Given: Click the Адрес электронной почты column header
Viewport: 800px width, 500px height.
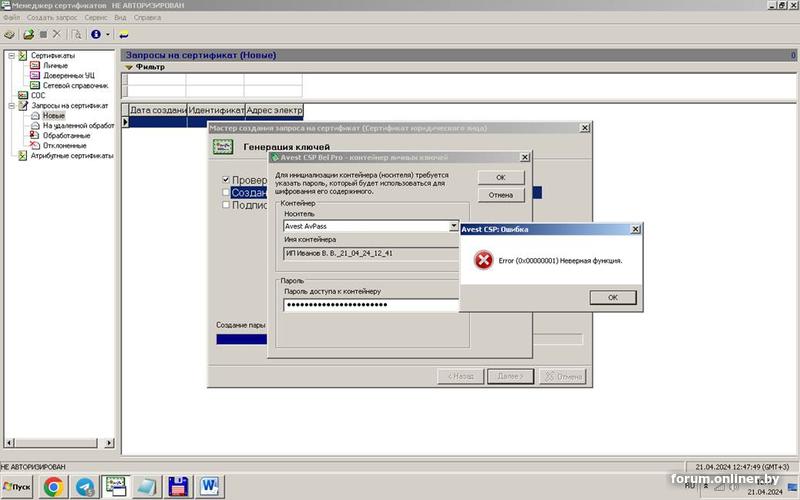Looking at the screenshot, I should tap(274, 110).
